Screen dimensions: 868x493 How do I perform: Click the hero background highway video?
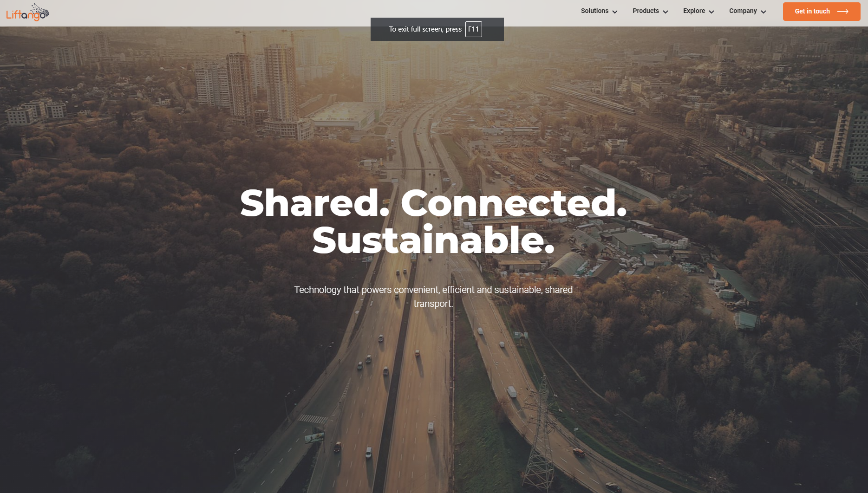[434, 395]
